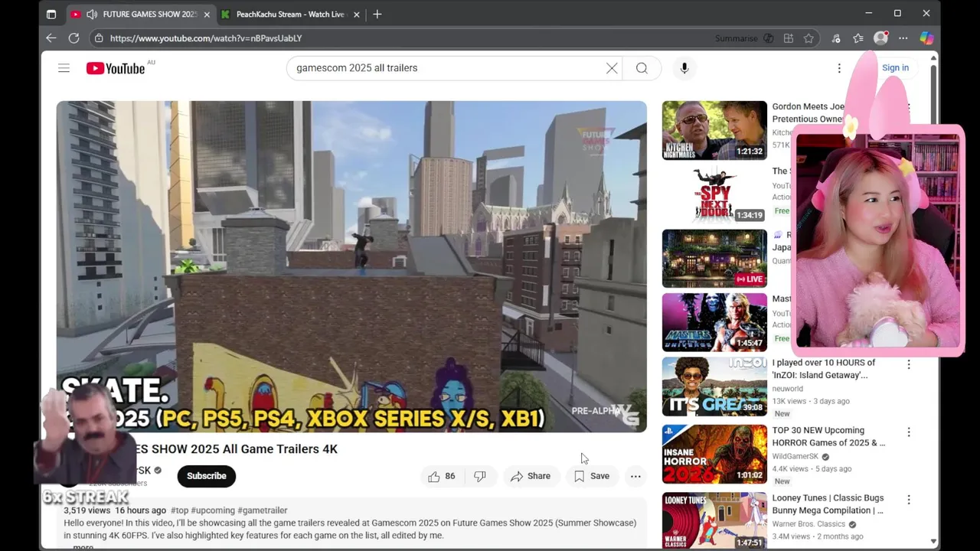Open 'Gordon Meets Joe' video title

[808, 113]
